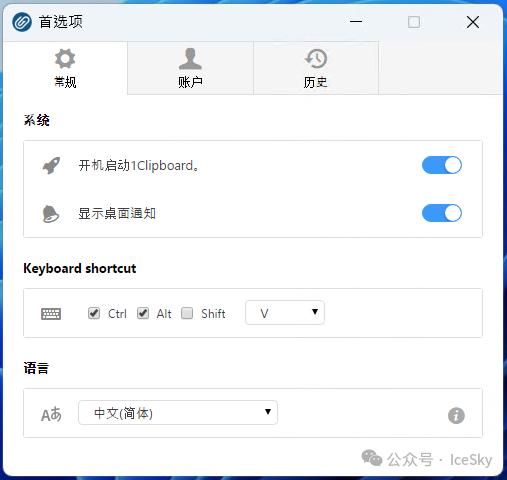Open the shortcut key V dropdown
The image size is (507, 480).
[285, 313]
